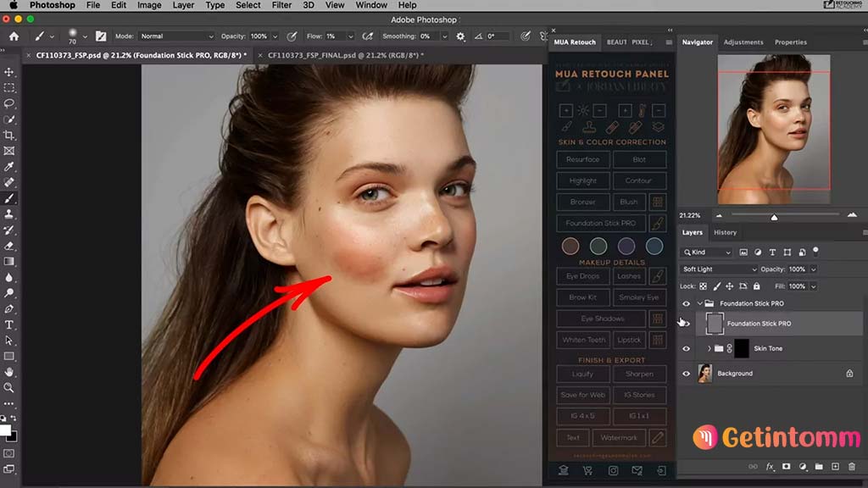This screenshot has width=868, height=488.
Task: Select the Rectangular Marquee tool
Action: (9, 88)
